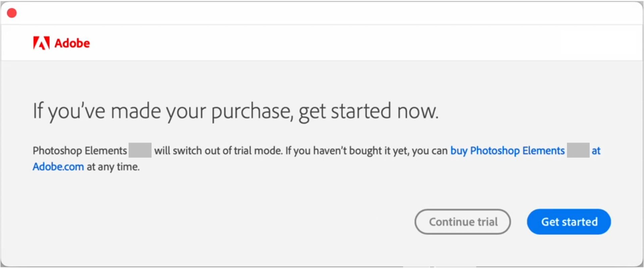The width and height of the screenshot is (644, 268).
Task: Open the buy Photoshop Elements link
Action: [507, 151]
